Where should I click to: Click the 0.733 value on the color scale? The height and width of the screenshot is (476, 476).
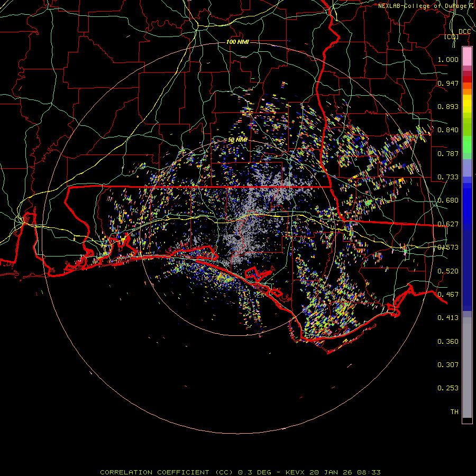(x=448, y=177)
